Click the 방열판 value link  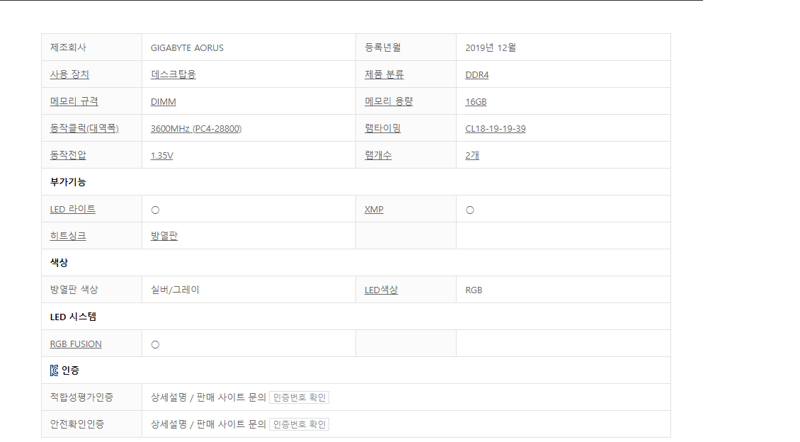tap(164, 236)
